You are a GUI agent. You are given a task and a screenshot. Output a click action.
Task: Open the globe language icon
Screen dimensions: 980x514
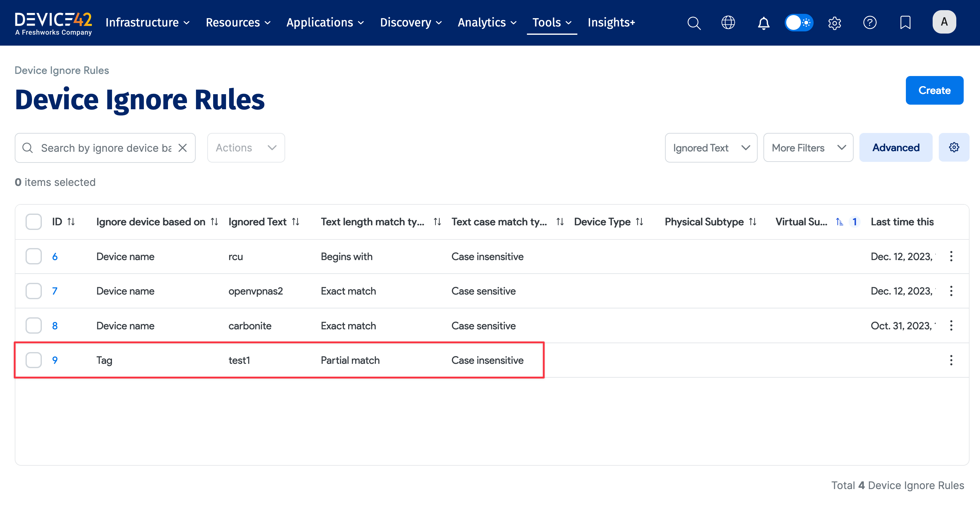[x=728, y=23]
